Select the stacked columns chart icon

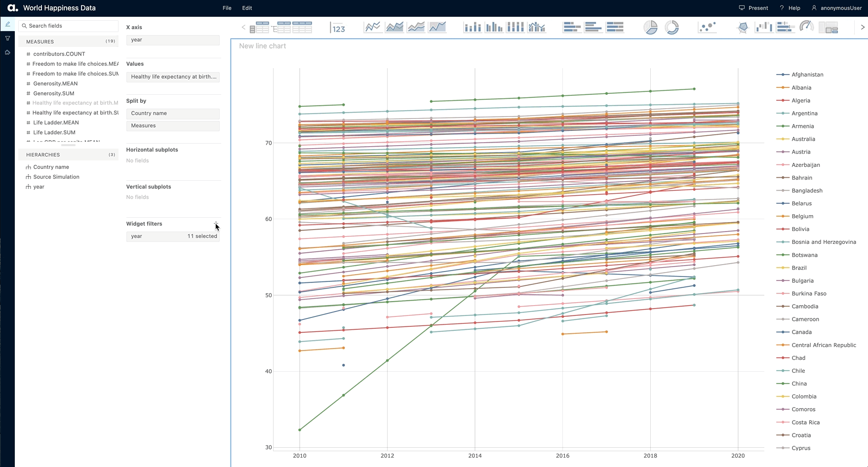pos(473,27)
